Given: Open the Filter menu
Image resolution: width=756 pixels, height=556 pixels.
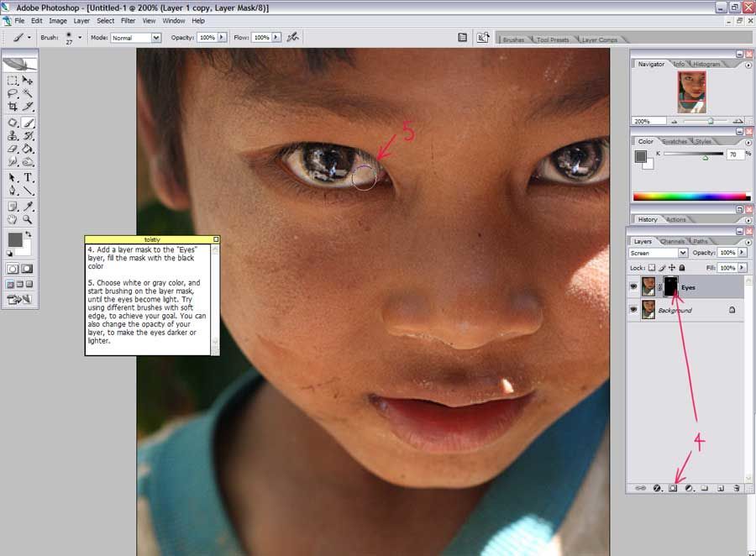Looking at the screenshot, I should point(128,20).
